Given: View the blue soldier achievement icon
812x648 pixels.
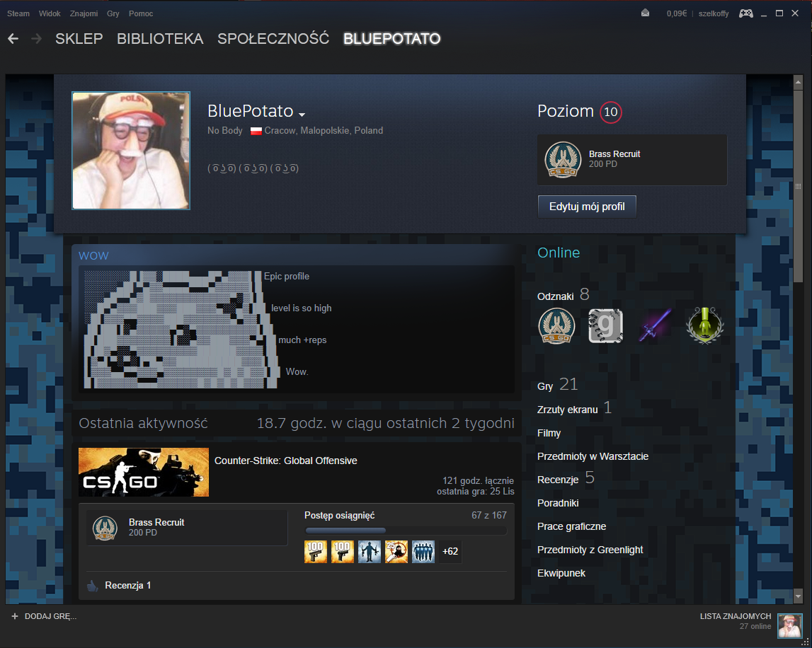Looking at the screenshot, I should (x=370, y=552).
